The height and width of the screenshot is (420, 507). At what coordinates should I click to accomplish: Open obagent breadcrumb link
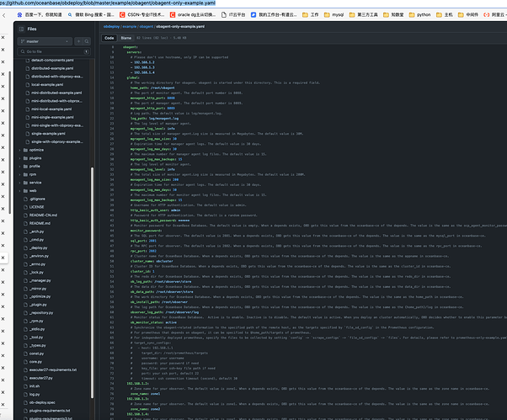[x=147, y=26]
